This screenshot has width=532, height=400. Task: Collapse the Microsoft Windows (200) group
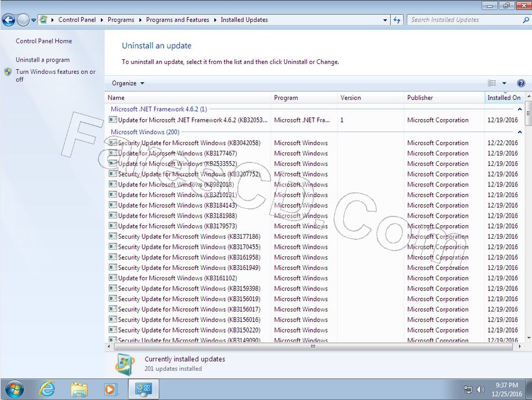(520, 132)
